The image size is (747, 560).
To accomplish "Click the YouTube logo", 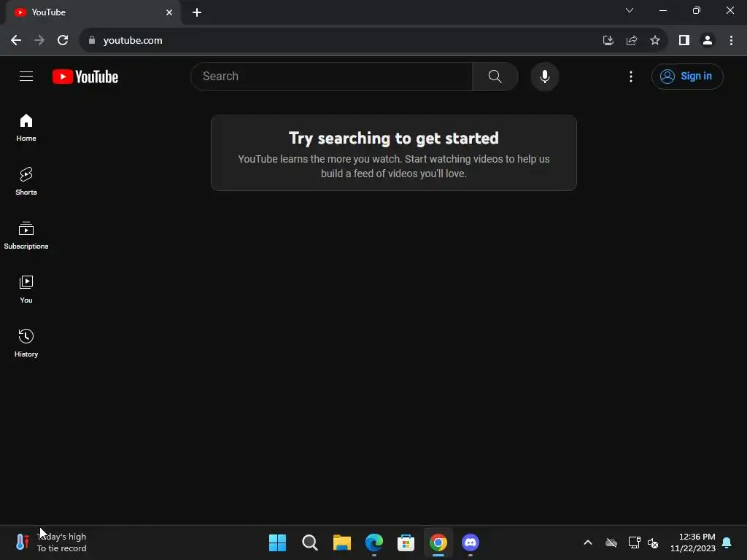I will tap(85, 77).
